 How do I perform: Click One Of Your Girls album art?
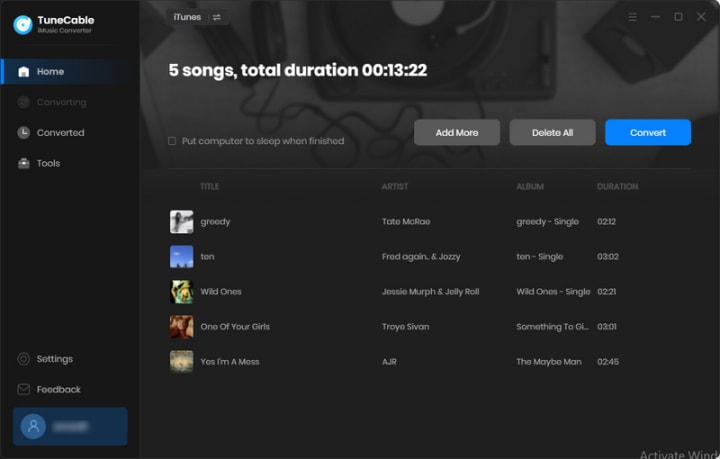click(182, 327)
